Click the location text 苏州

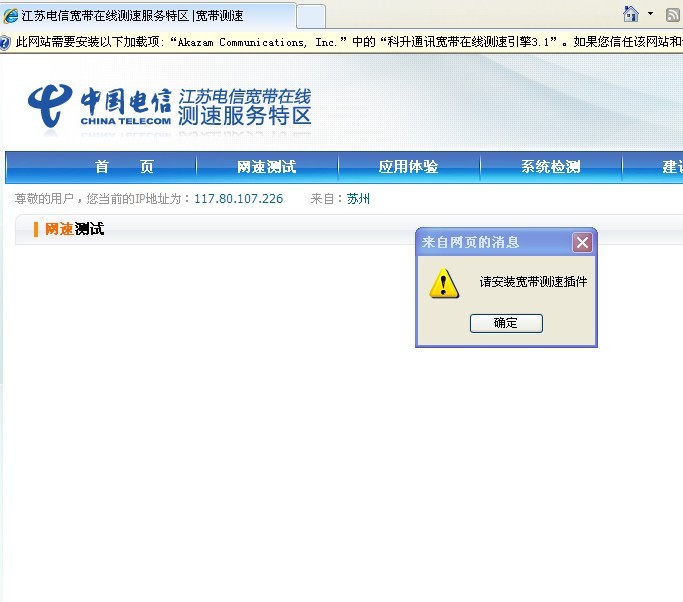tap(358, 199)
